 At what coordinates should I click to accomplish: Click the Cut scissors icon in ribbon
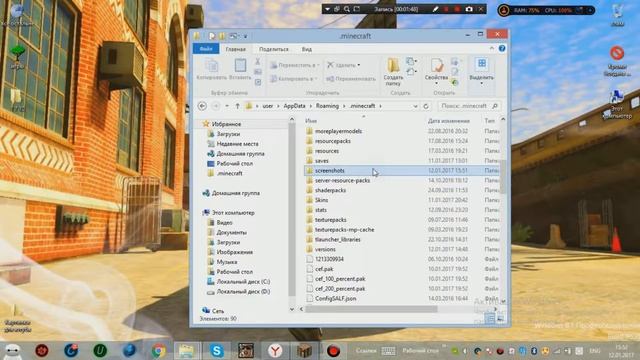[x=258, y=62]
